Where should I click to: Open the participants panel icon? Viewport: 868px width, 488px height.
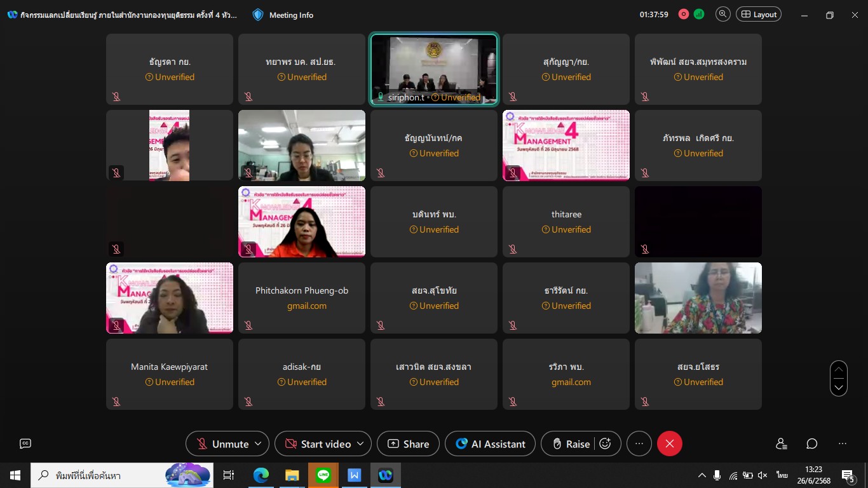[782, 444]
